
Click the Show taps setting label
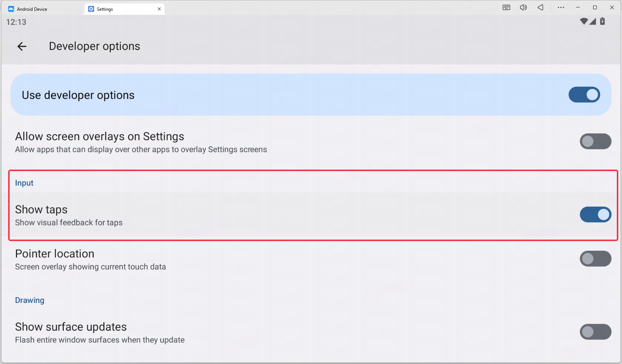click(41, 210)
